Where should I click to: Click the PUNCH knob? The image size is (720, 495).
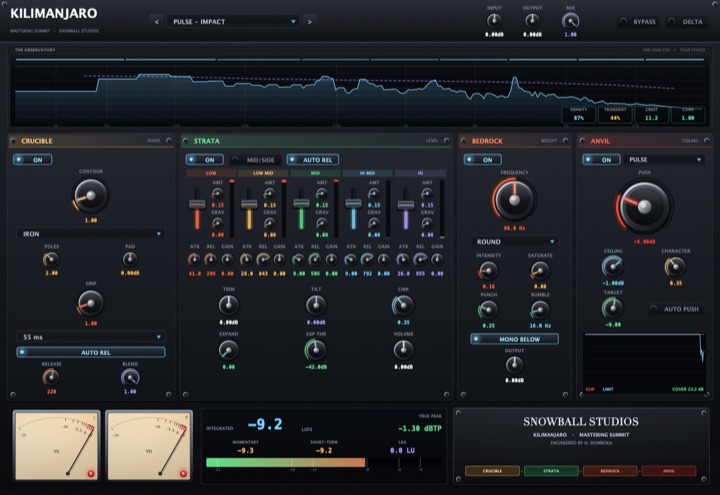pos(488,310)
